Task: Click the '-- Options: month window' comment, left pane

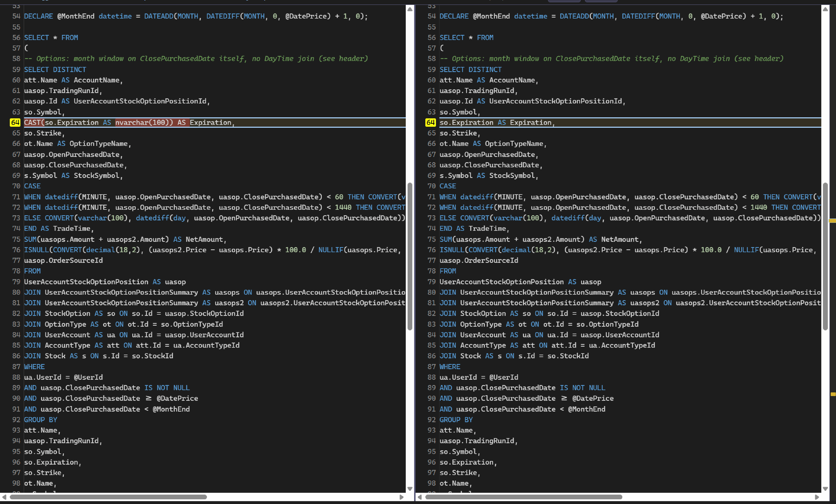Action: (196, 59)
